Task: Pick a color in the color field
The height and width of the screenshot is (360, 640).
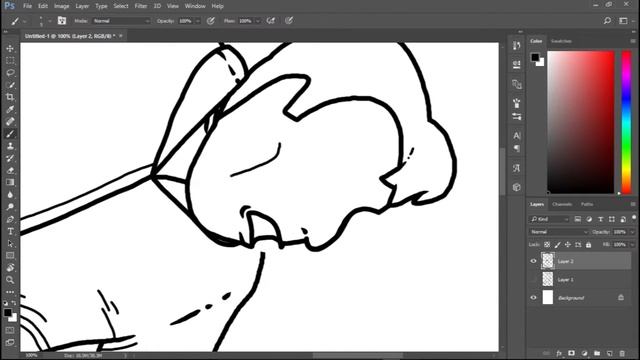Action: [x=581, y=122]
